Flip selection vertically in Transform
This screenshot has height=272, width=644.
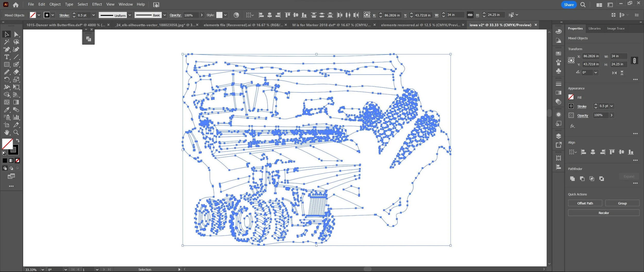(x=622, y=73)
